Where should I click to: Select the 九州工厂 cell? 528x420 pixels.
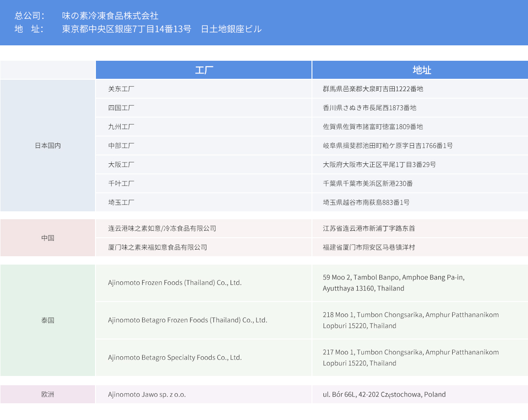(x=204, y=127)
